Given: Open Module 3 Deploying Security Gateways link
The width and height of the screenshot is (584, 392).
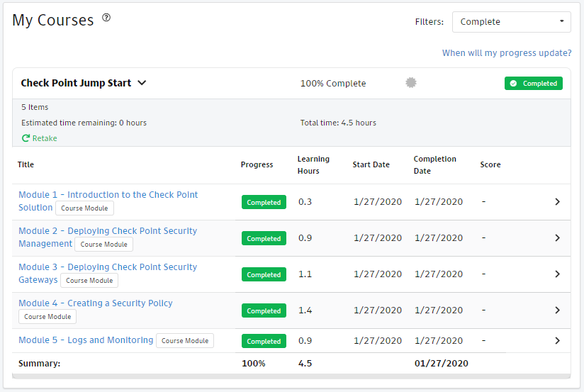Looking at the screenshot, I should [108, 273].
